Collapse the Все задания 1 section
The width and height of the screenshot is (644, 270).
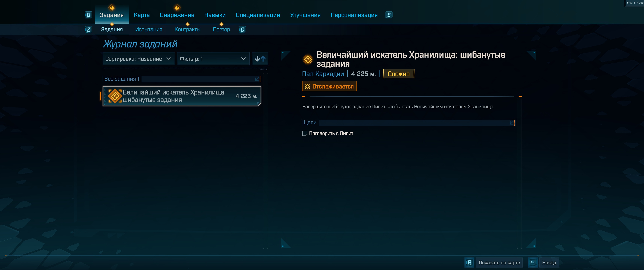(x=257, y=79)
